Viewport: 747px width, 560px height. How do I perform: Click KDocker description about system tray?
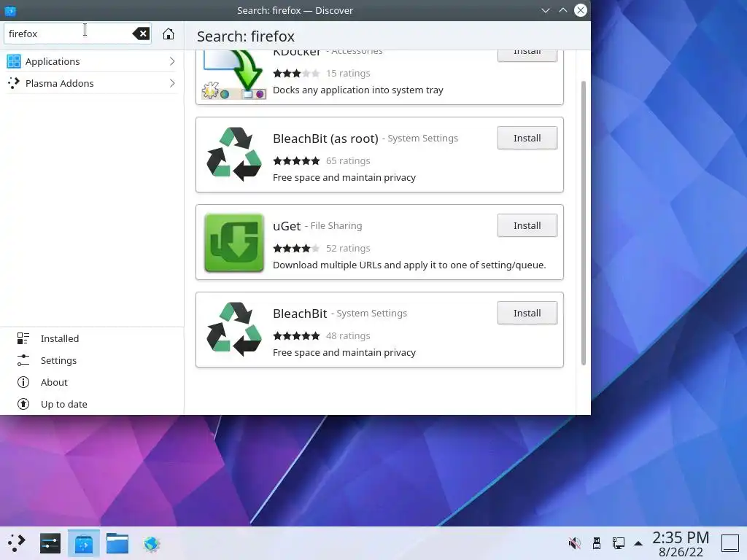357,90
